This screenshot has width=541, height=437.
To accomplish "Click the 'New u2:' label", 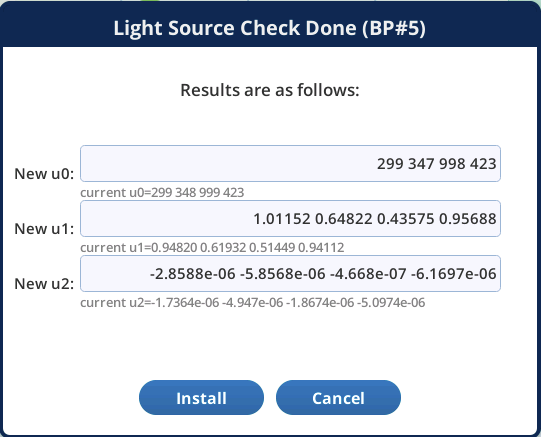I will [44, 284].
